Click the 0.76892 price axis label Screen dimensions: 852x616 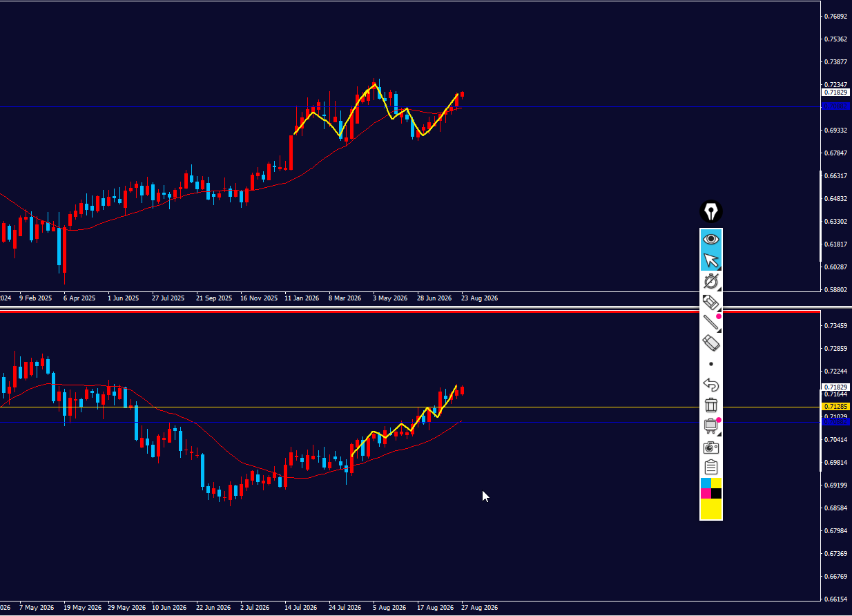(x=837, y=17)
